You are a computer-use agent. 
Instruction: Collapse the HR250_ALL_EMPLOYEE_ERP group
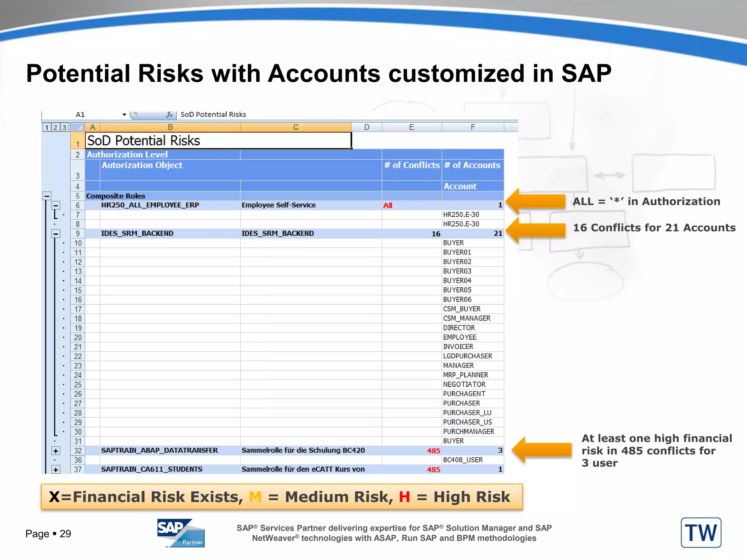tap(56, 205)
